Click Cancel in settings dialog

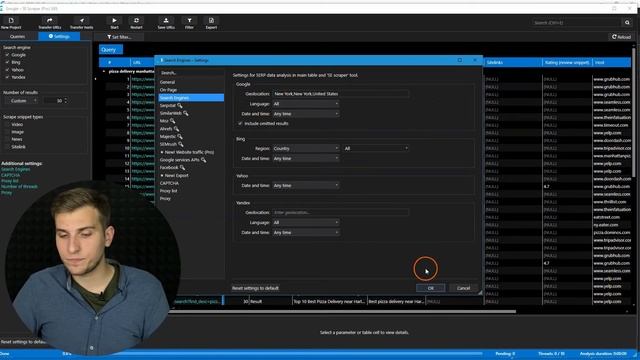click(463, 288)
